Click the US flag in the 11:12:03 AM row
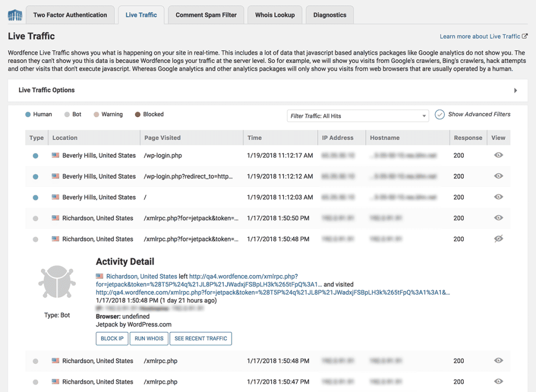The height and width of the screenshot is (392, 536). coord(55,197)
